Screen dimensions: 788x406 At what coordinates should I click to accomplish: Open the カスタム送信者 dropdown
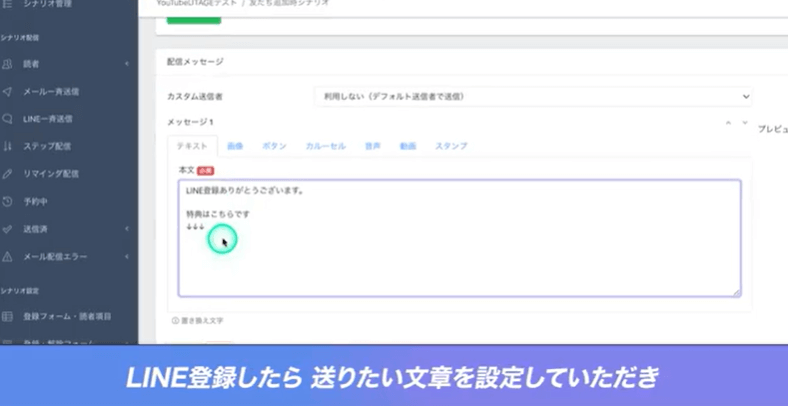click(x=532, y=96)
